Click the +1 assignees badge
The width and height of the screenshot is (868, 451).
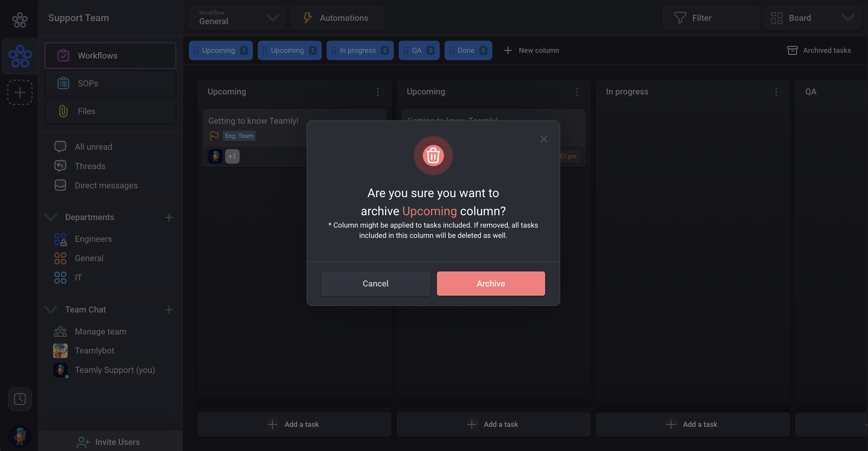click(x=232, y=156)
